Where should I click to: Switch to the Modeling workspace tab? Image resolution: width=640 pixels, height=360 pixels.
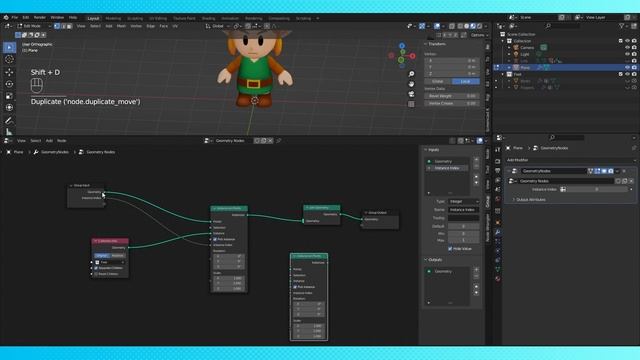tap(113, 18)
